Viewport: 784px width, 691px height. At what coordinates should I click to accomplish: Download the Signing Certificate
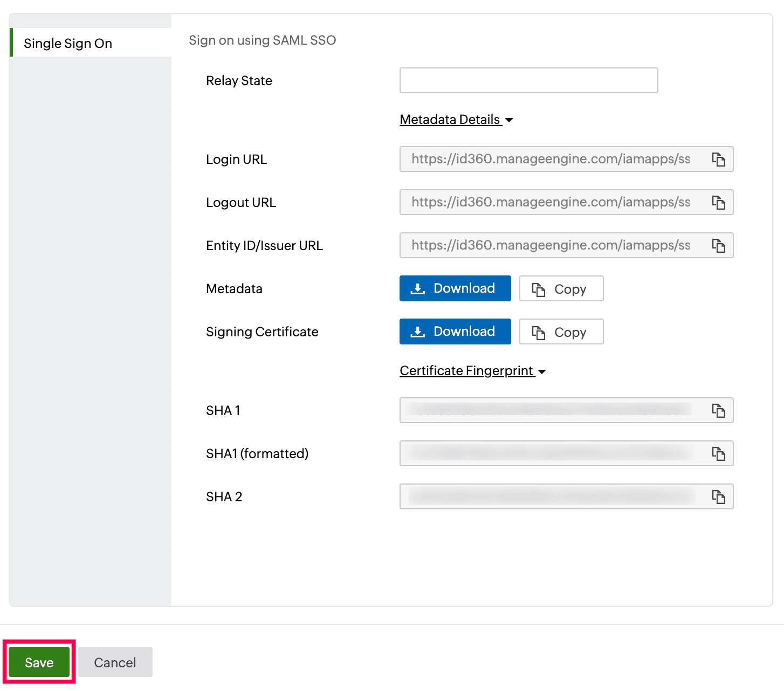tap(455, 331)
